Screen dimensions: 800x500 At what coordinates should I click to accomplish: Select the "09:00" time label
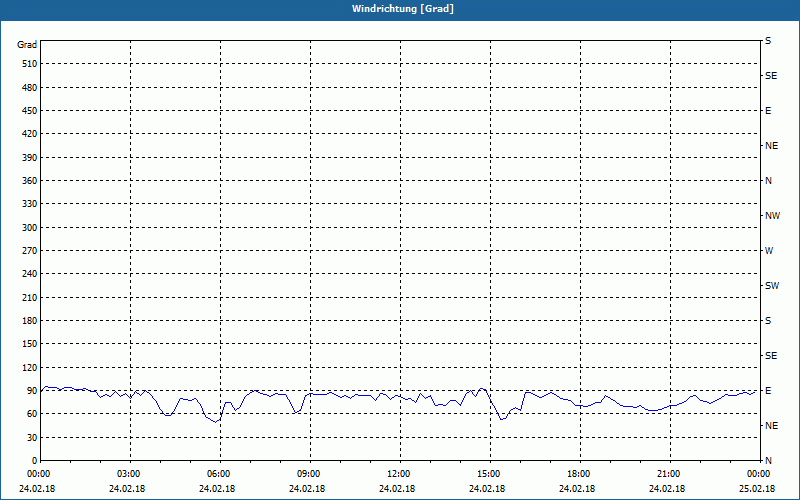pos(307,474)
